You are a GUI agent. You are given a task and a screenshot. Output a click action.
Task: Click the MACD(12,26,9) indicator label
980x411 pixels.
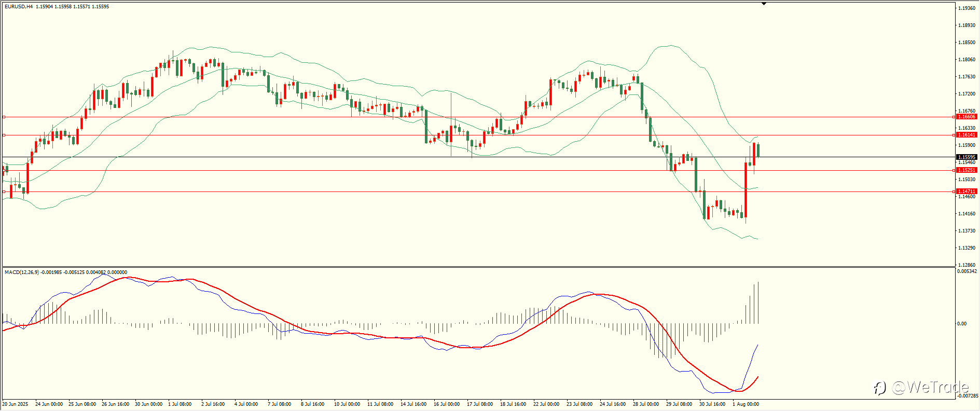21,272
